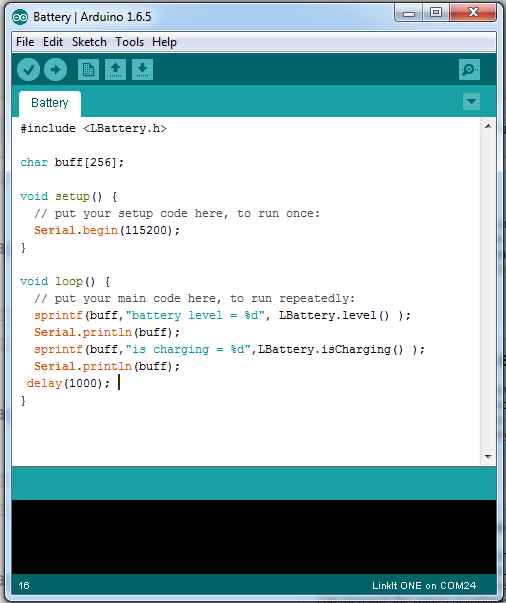Open the File menu

pos(25,42)
